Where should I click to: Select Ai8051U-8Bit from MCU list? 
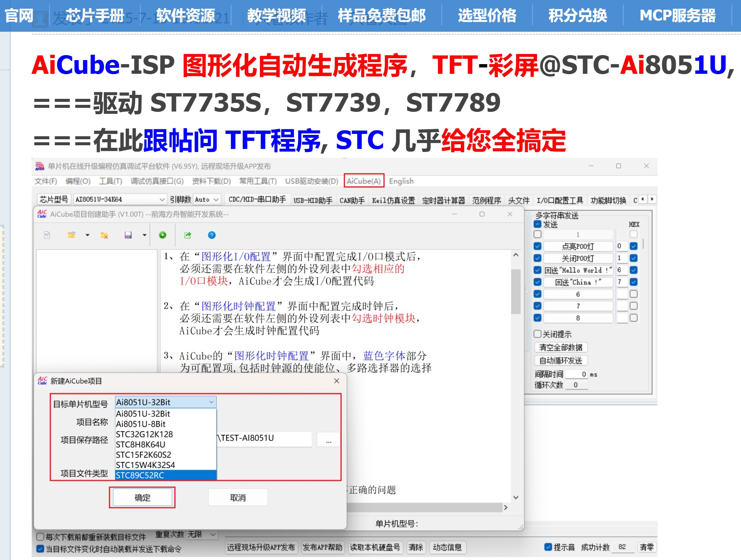point(166,424)
